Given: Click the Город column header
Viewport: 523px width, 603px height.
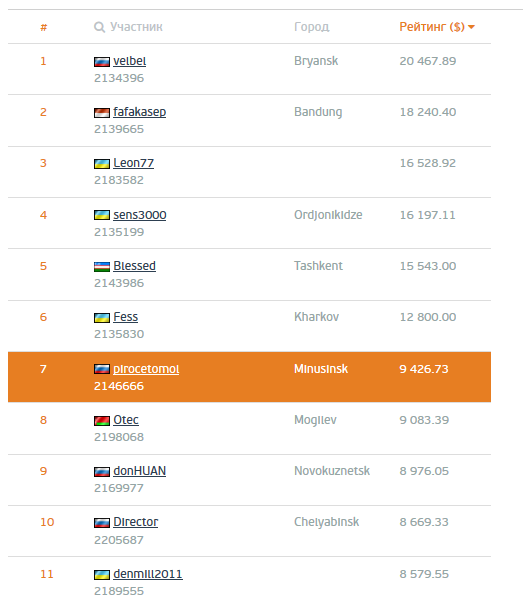Looking at the screenshot, I should click(x=311, y=27).
